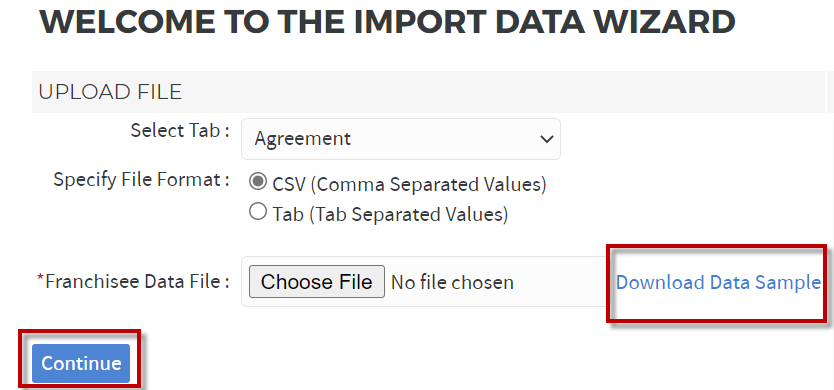Click the red required asterisk
The image size is (834, 390).
click(x=40, y=279)
